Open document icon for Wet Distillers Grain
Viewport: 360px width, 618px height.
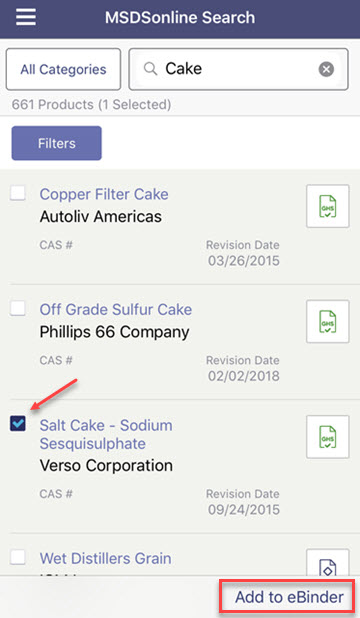[328, 564]
